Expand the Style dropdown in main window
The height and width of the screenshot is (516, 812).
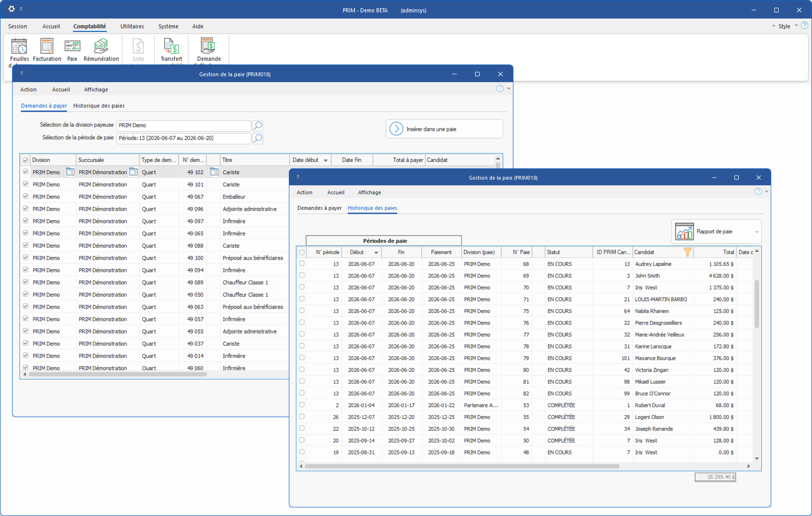(796, 26)
